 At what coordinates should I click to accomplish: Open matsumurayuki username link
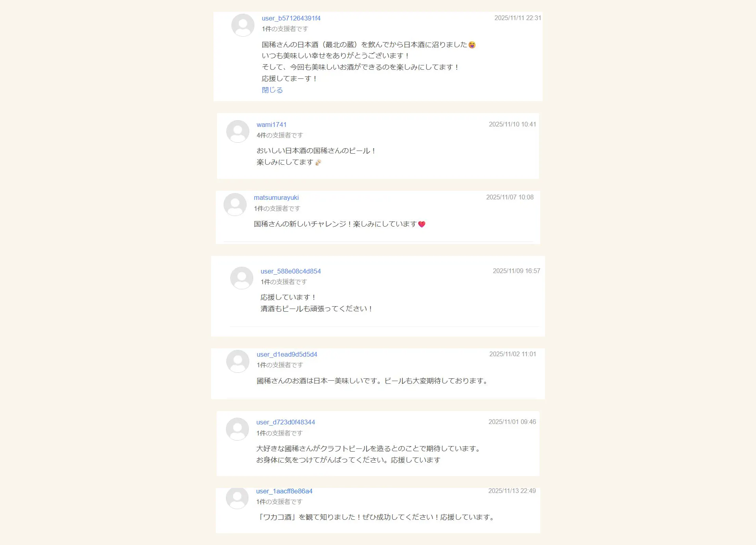[x=276, y=198]
